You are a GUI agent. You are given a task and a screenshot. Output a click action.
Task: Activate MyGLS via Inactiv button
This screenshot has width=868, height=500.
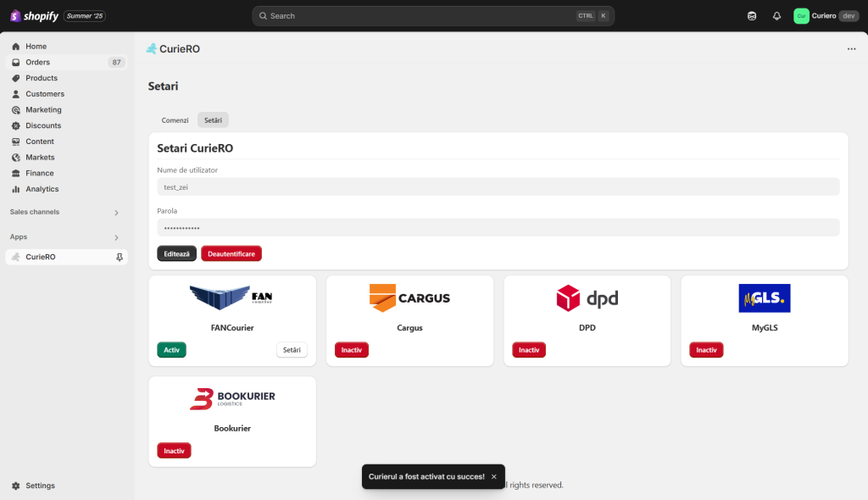pos(706,350)
